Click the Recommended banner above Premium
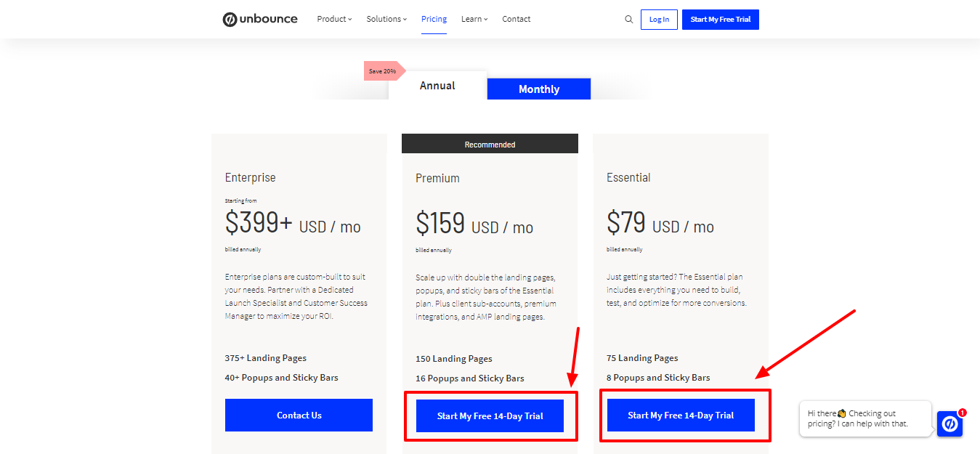This screenshot has width=980, height=454. pyautogui.click(x=490, y=145)
